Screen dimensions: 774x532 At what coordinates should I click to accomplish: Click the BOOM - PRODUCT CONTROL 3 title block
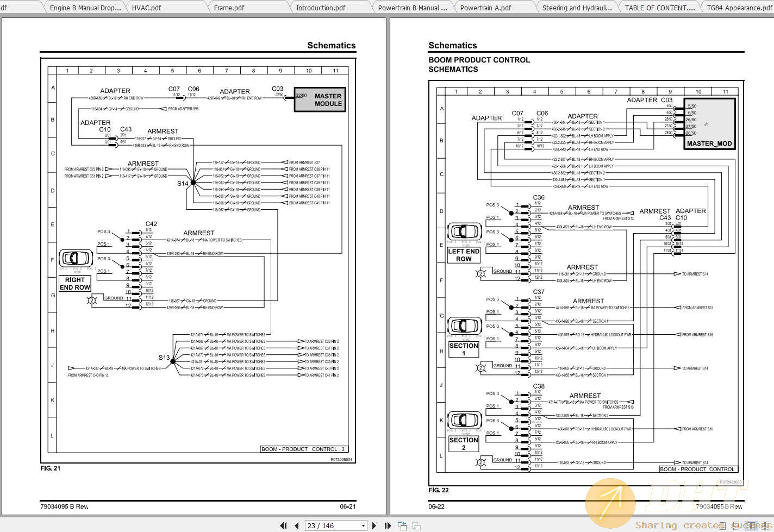(304, 449)
